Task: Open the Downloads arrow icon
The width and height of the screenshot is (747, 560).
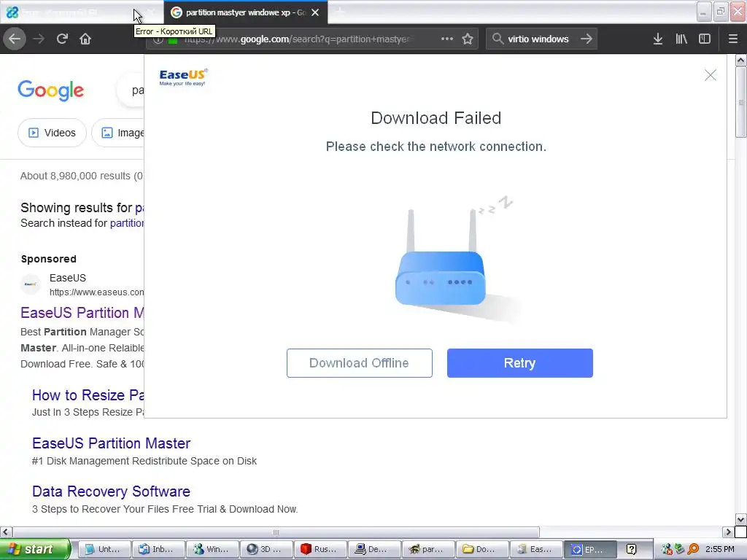Action: (x=658, y=39)
